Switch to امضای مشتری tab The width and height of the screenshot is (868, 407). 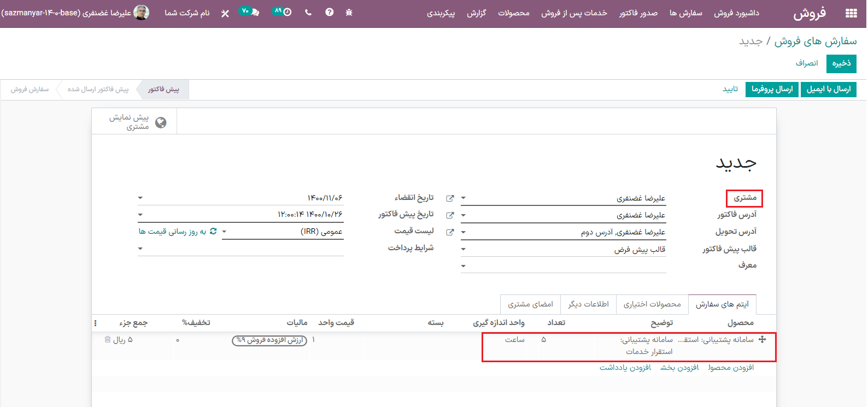tap(531, 304)
